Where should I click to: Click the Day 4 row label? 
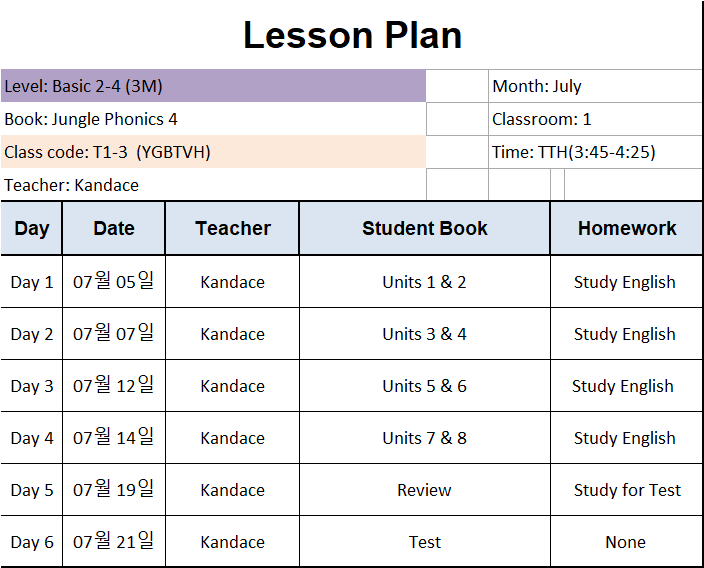click(31, 438)
